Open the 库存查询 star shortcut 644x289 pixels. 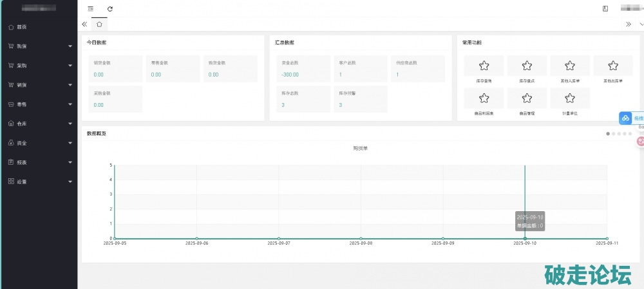click(x=484, y=66)
